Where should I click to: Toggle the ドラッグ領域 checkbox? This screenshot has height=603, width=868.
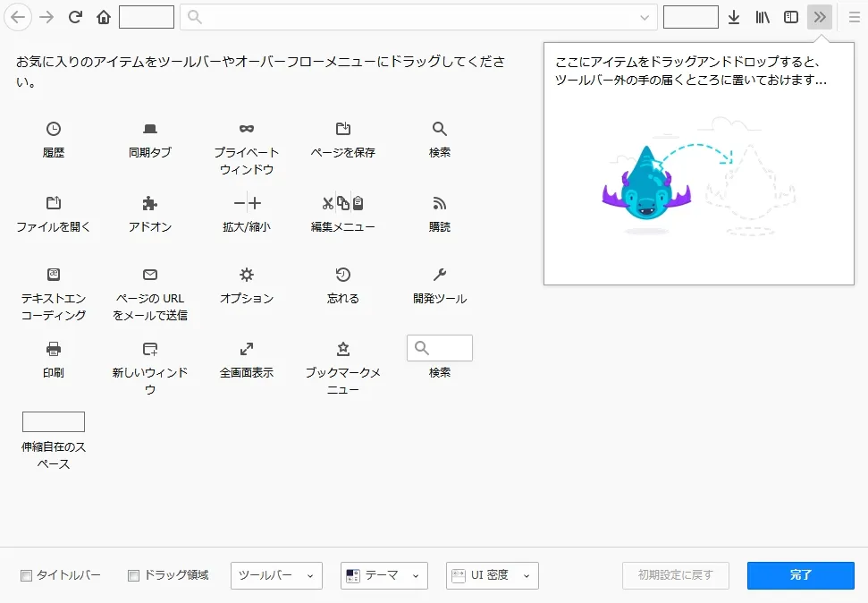(133, 576)
